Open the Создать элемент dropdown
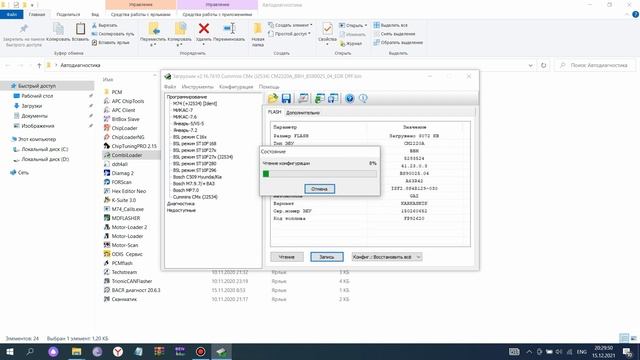The width and height of the screenshot is (640, 360). 291,25
